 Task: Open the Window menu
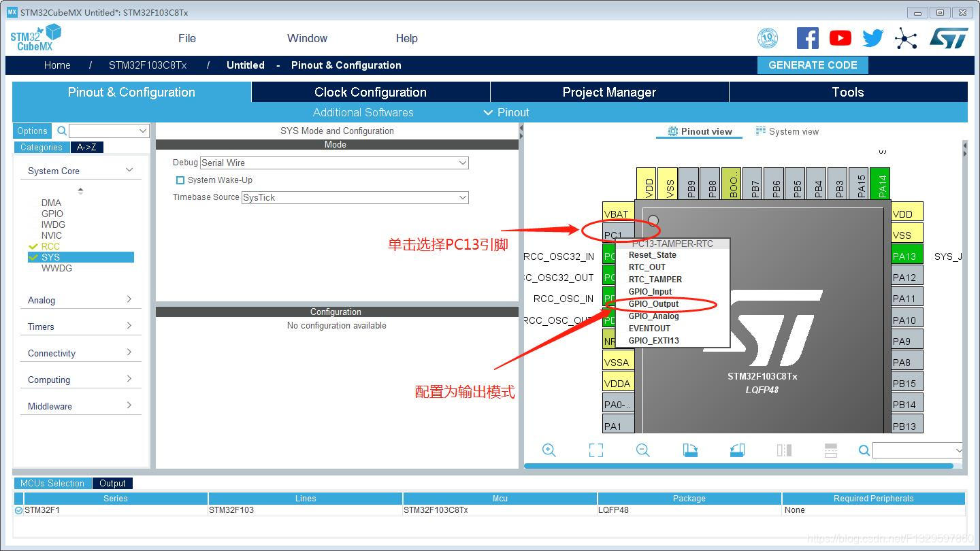(x=307, y=38)
